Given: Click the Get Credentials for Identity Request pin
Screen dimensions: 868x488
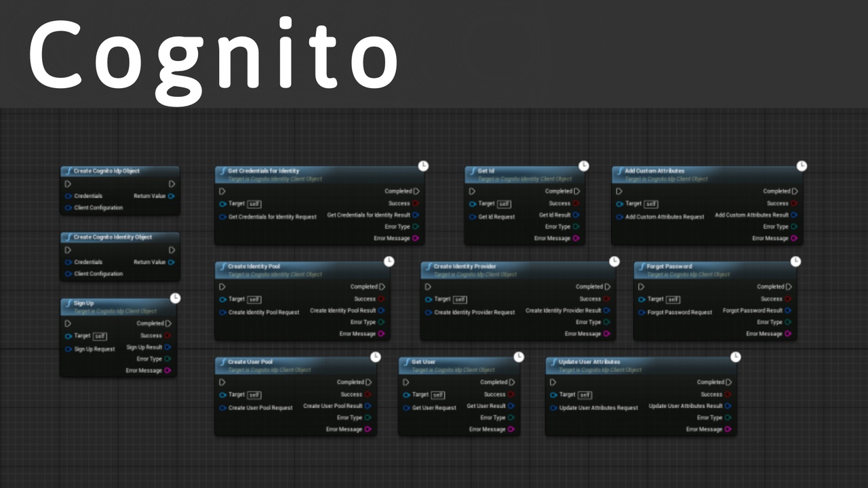Looking at the screenshot, I should tap(222, 217).
